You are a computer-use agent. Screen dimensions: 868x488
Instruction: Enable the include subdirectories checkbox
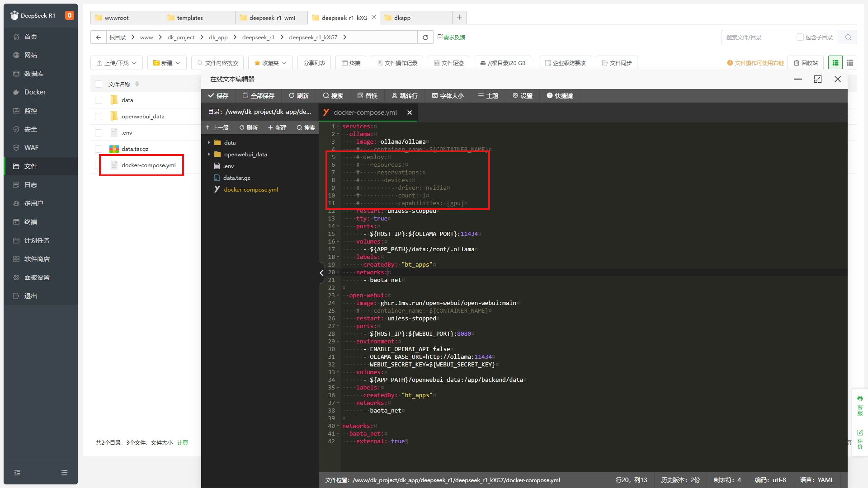(x=800, y=38)
